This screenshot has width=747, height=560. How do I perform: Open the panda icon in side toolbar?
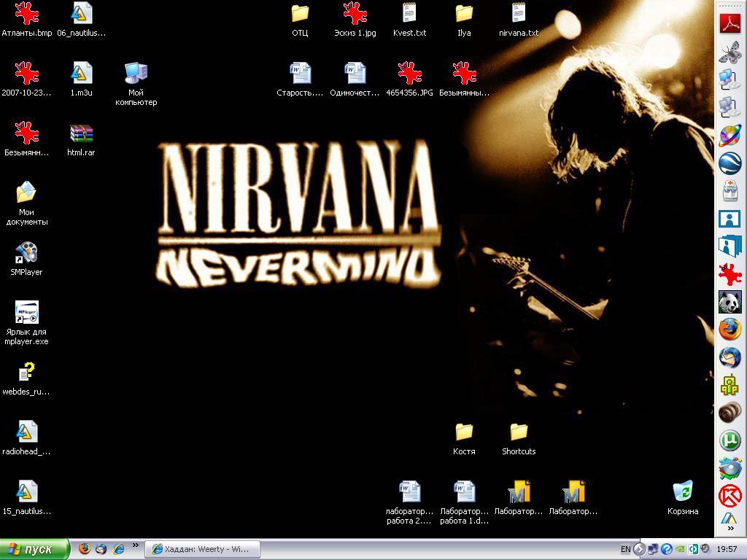point(729,301)
